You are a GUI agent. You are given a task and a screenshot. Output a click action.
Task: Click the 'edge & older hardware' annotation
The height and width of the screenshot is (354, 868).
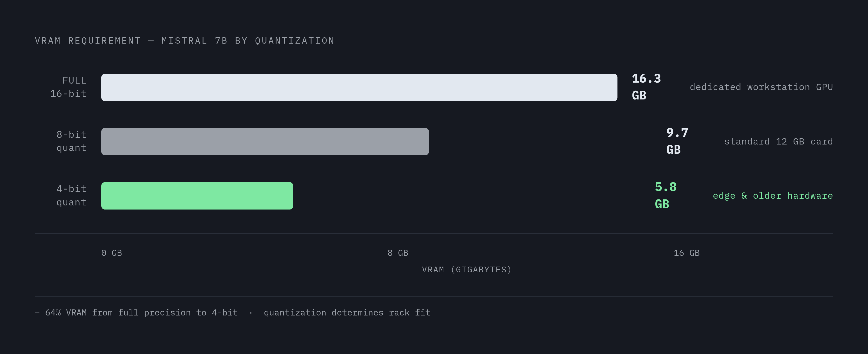coord(773,196)
